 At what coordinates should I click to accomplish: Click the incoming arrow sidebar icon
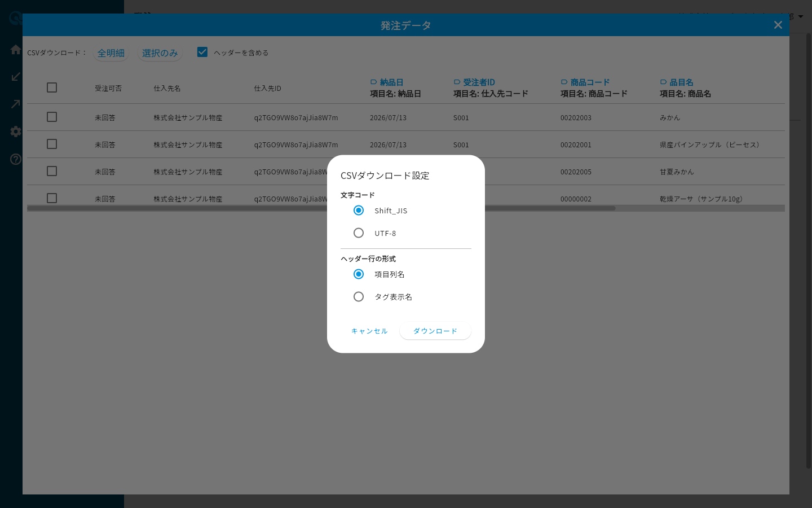(16, 77)
